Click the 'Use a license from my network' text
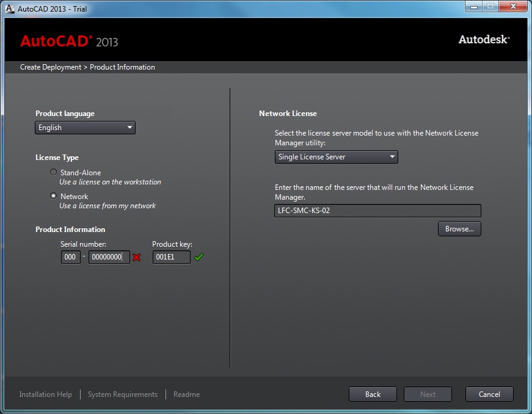This screenshot has height=414, width=532. (107, 206)
